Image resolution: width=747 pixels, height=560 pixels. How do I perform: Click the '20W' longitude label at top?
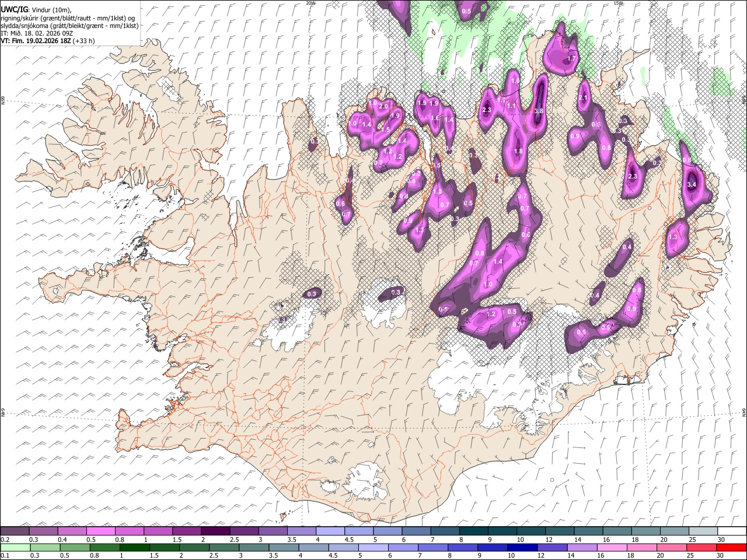tap(310, 3)
